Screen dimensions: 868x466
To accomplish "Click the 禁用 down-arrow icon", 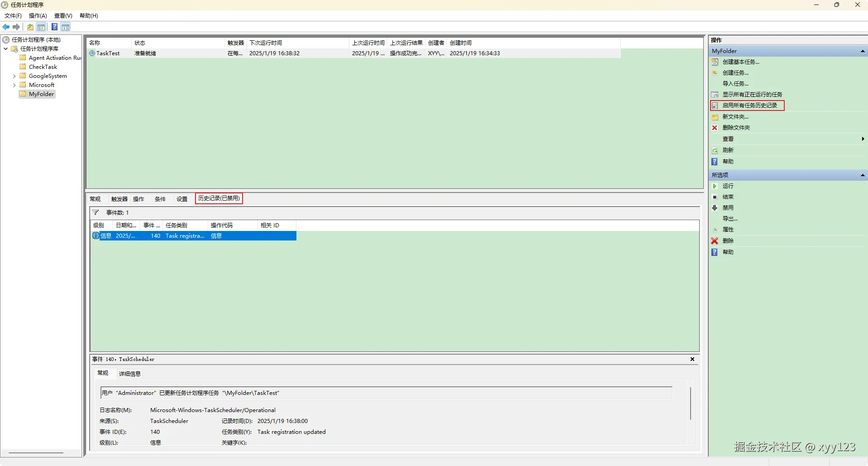I will click(715, 208).
